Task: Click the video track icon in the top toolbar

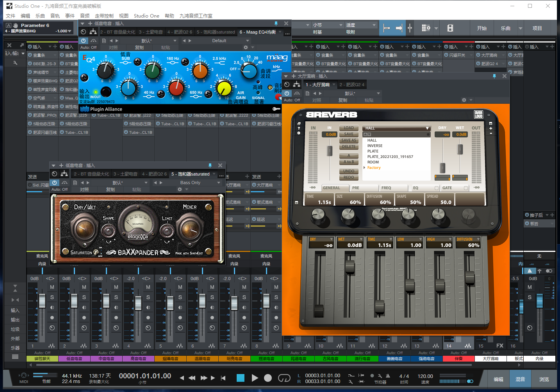Action: 449,28
